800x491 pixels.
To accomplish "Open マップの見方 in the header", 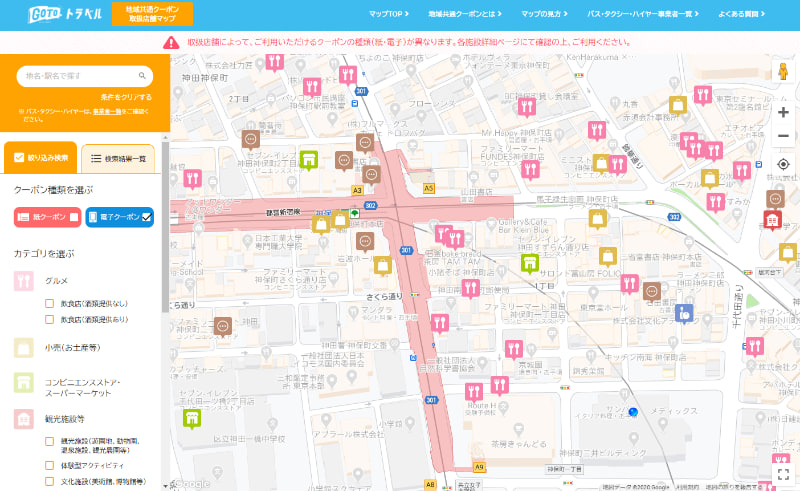I will coord(544,14).
